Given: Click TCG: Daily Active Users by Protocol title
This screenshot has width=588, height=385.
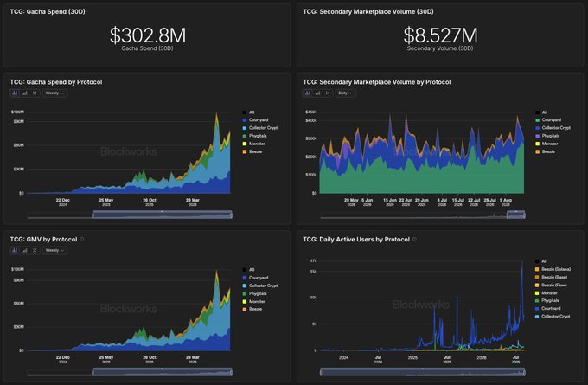Looking at the screenshot, I should pyautogui.click(x=356, y=240).
